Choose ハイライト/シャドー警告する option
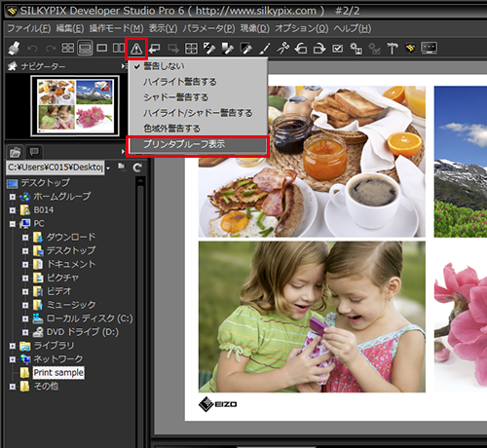This screenshot has width=487, height=448. [198, 113]
